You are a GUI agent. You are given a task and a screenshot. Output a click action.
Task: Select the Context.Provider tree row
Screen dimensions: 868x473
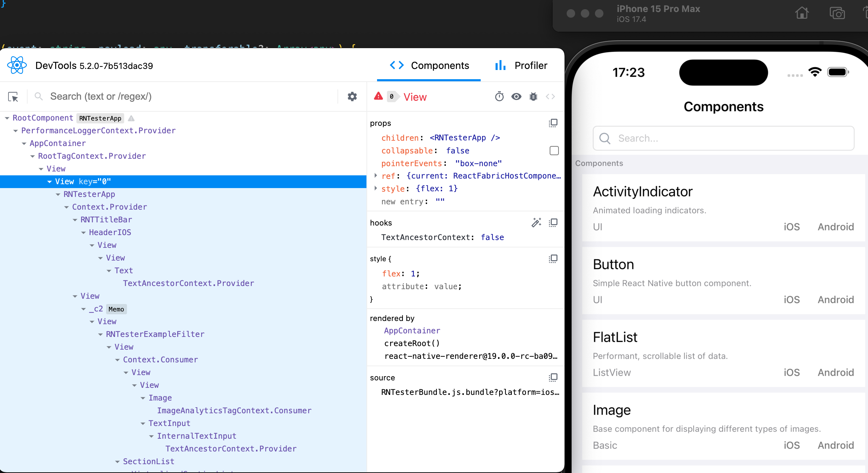point(183,207)
